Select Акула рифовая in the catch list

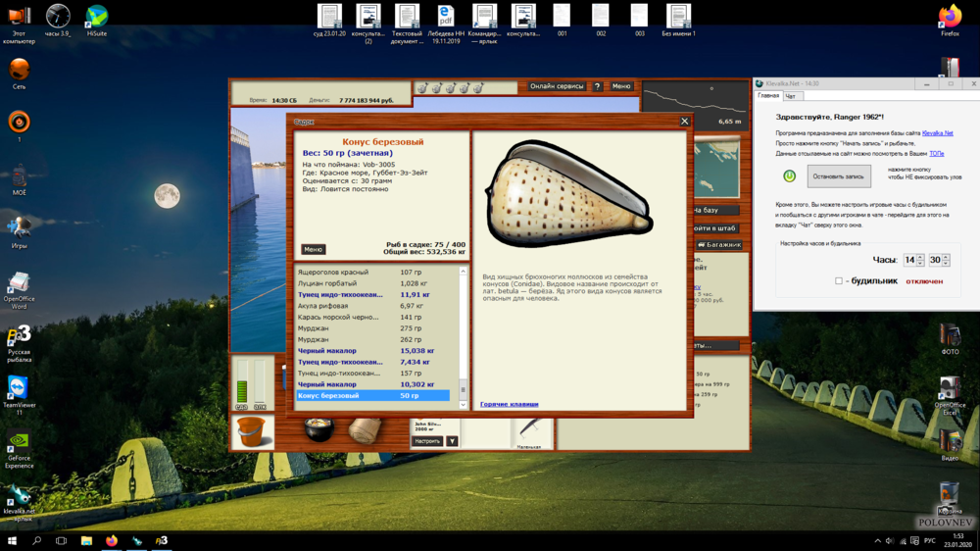coord(322,306)
